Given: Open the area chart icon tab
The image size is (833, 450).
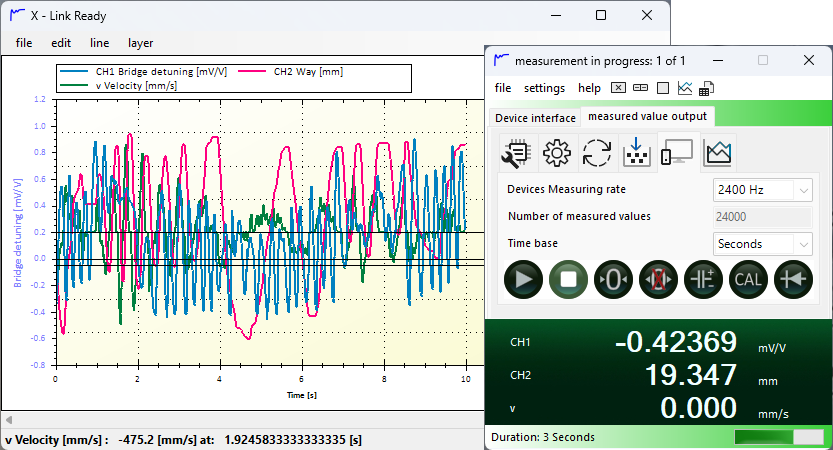Looking at the screenshot, I should tap(718, 153).
